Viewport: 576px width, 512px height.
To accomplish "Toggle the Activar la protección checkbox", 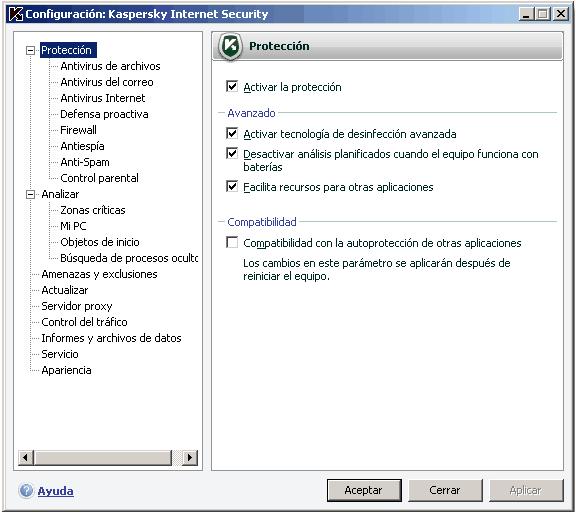I will point(232,87).
